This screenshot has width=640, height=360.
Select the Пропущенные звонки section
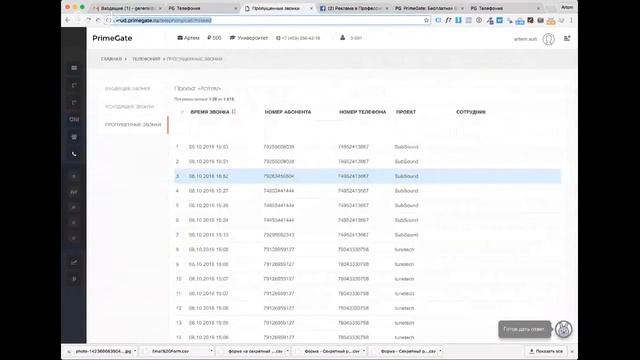pos(133,124)
